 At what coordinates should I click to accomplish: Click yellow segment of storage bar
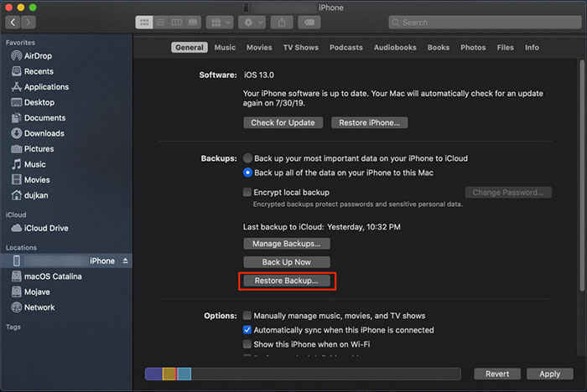[x=169, y=374]
